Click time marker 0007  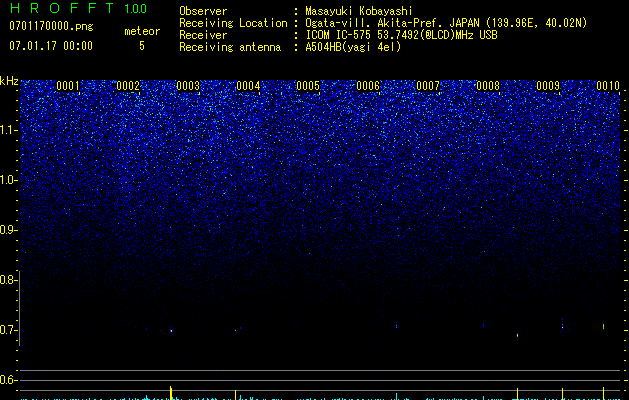[428, 86]
